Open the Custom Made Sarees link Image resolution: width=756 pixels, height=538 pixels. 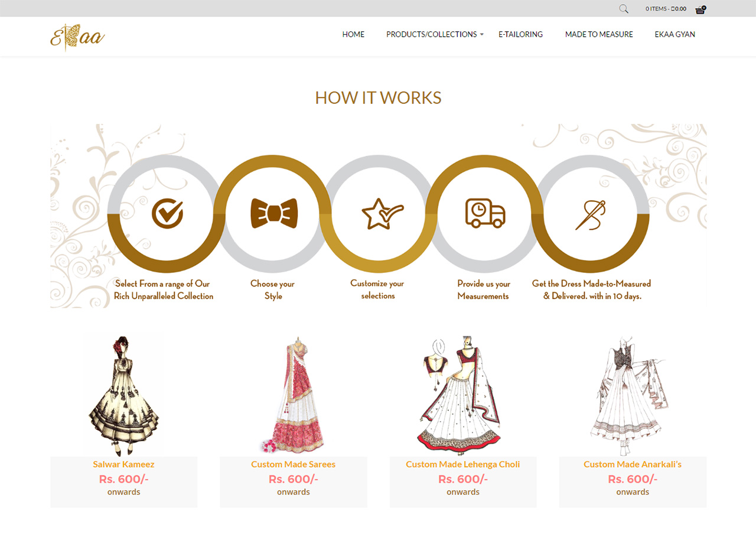point(293,464)
